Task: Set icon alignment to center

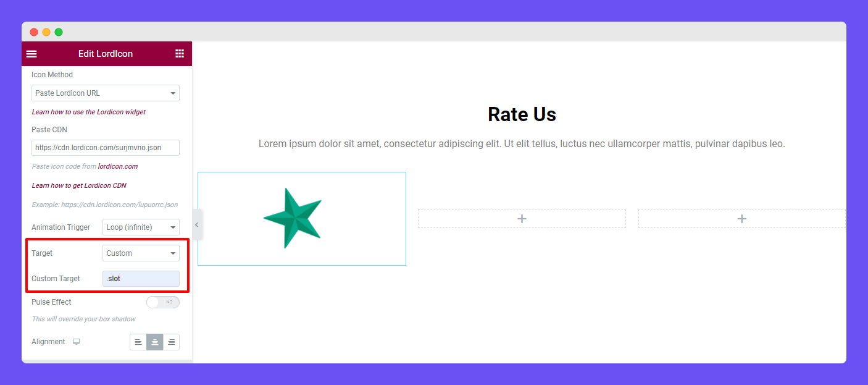Action: (155, 342)
